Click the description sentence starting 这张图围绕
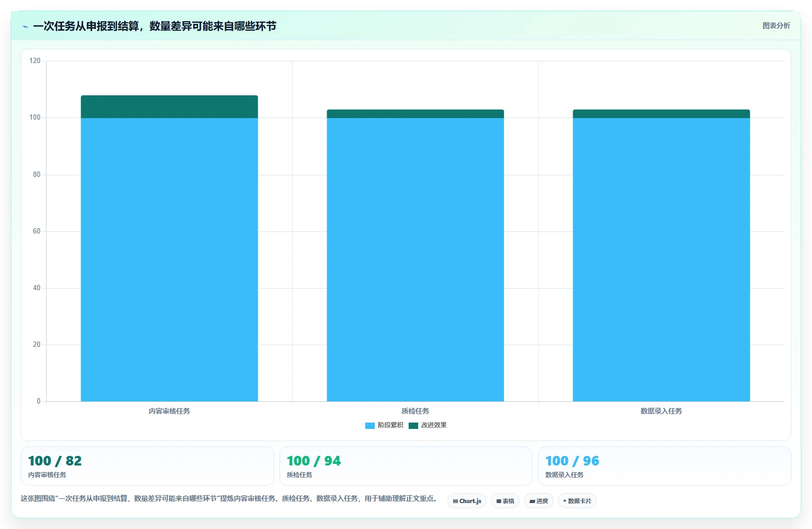 pyautogui.click(x=229, y=498)
